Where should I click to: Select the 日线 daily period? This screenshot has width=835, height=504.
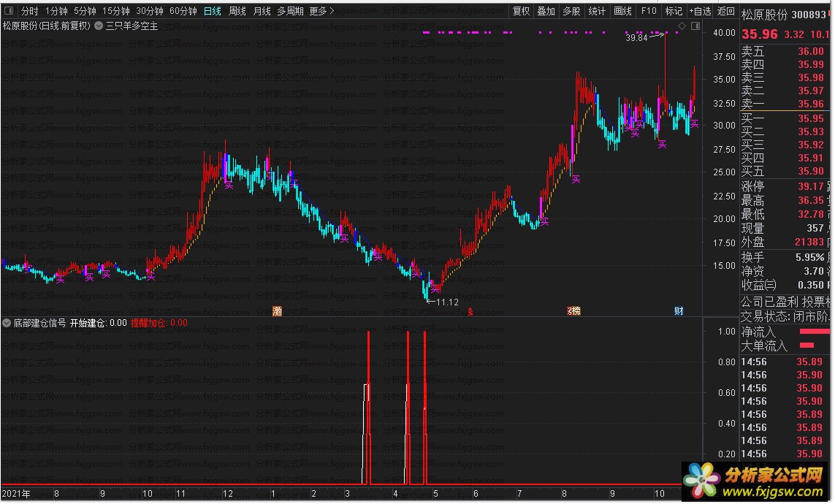[213, 11]
